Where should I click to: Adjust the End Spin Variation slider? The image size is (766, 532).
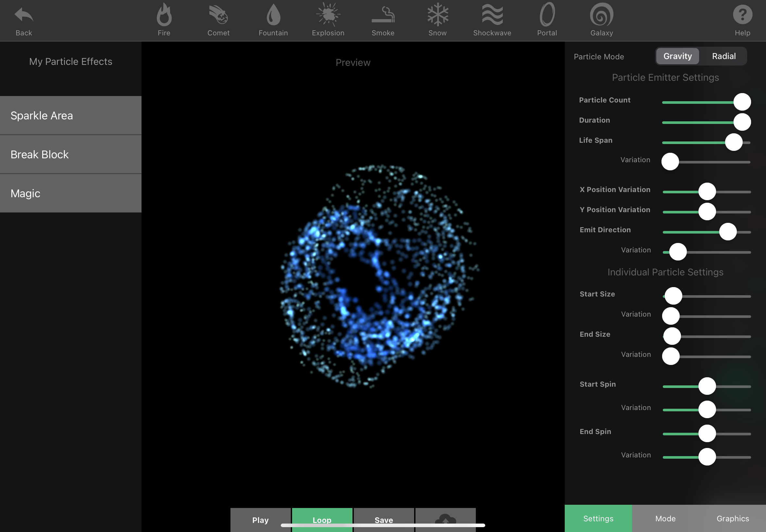707,457
